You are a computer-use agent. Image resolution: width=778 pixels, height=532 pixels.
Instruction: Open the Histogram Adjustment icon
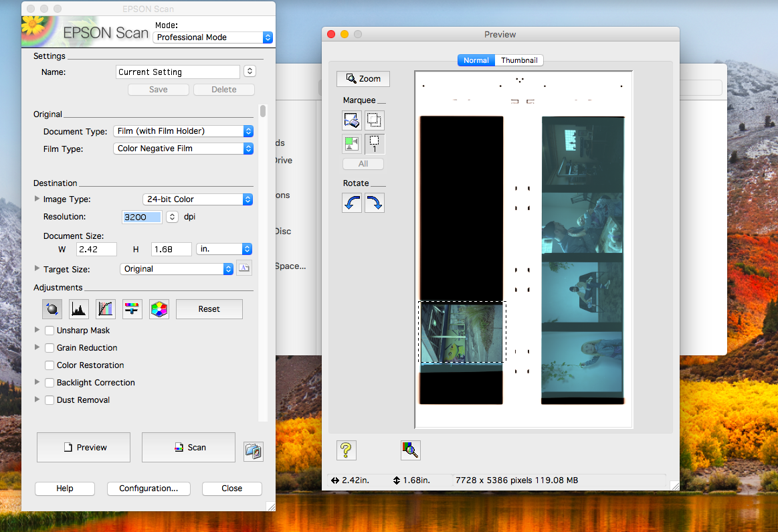point(79,308)
